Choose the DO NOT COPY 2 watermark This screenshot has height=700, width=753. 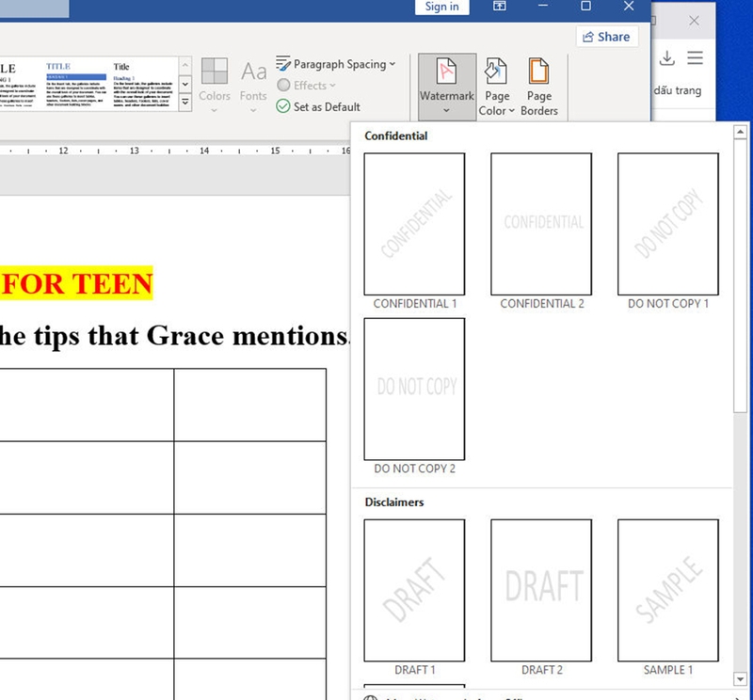coord(414,389)
